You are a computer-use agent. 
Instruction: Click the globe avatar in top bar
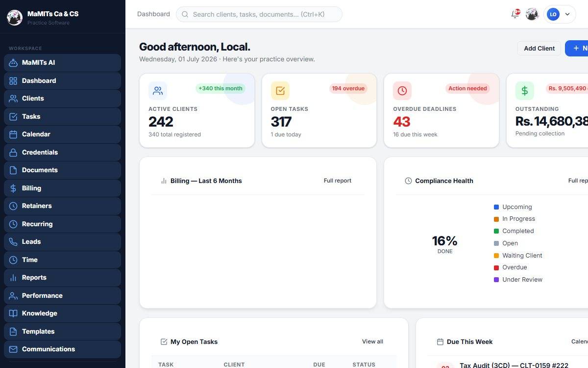tap(532, 14)
